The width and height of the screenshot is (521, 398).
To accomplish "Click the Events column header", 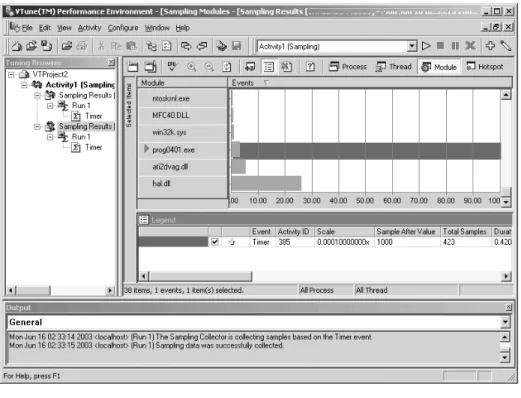I will point(370,83).
